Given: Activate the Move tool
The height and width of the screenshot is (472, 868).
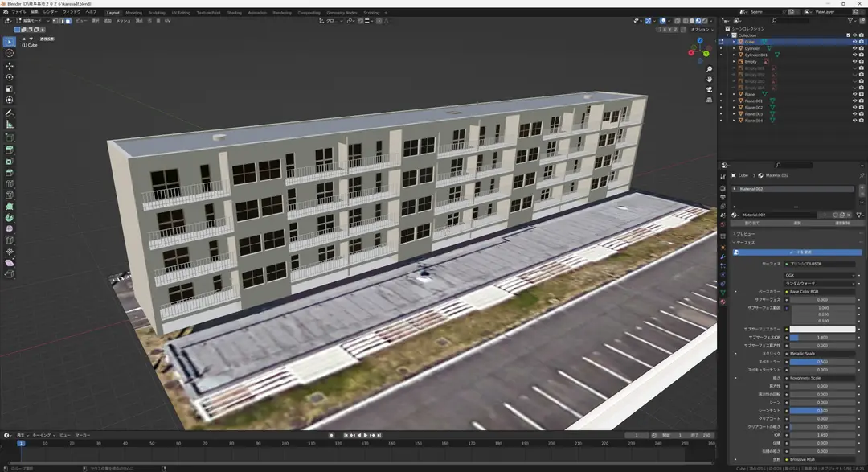Looking at the screenshot, I should pyautogui.click(x=10, y=66).
